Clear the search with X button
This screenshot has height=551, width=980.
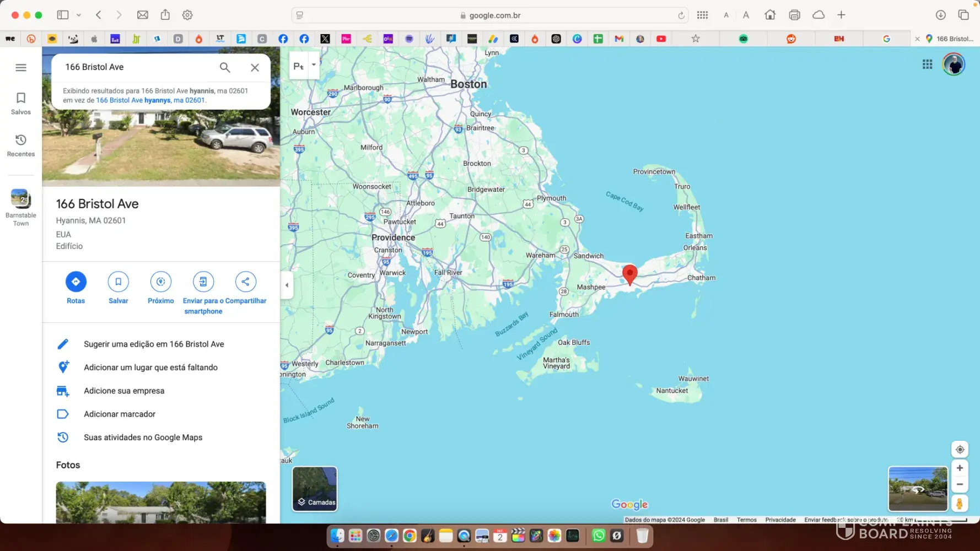pos(255,67)
